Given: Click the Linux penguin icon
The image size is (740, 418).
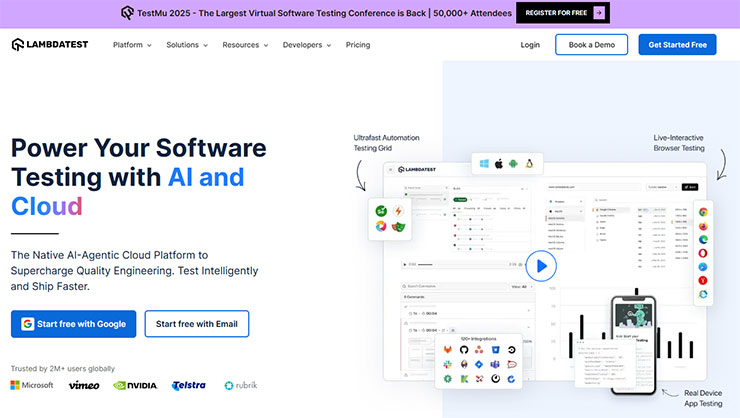Looking at the screenshot, I should coord(529,164).
